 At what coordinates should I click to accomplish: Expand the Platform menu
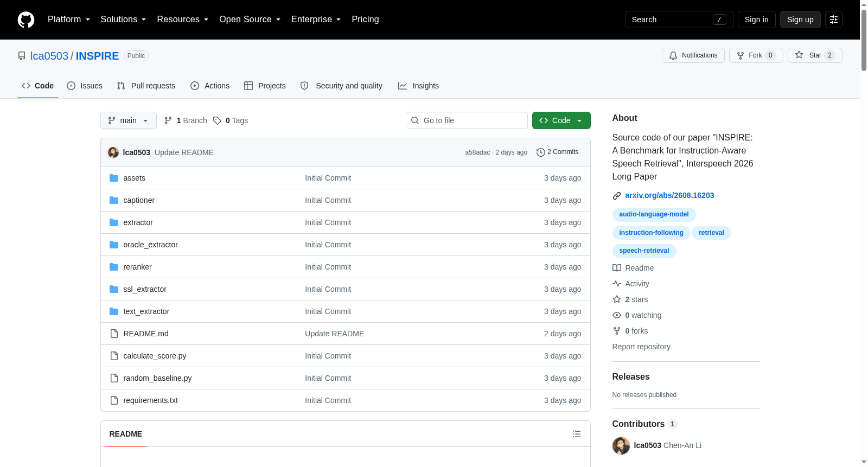(x=69, y=20)
